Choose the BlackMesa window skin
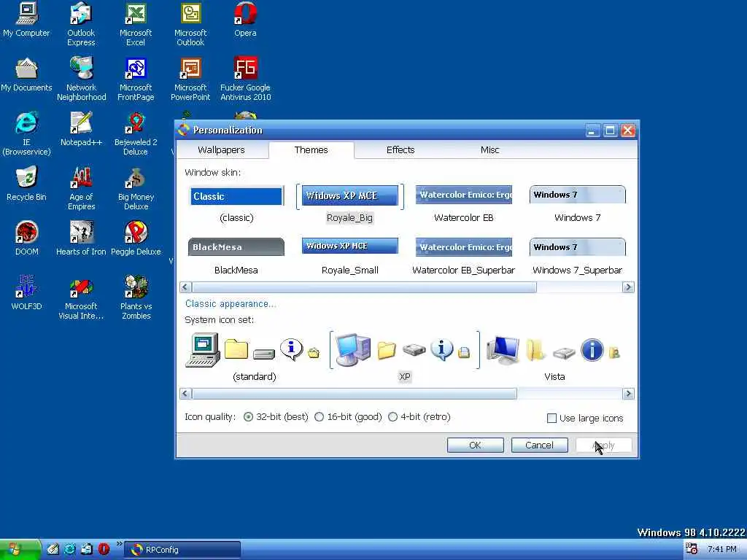 pos(236,257)
